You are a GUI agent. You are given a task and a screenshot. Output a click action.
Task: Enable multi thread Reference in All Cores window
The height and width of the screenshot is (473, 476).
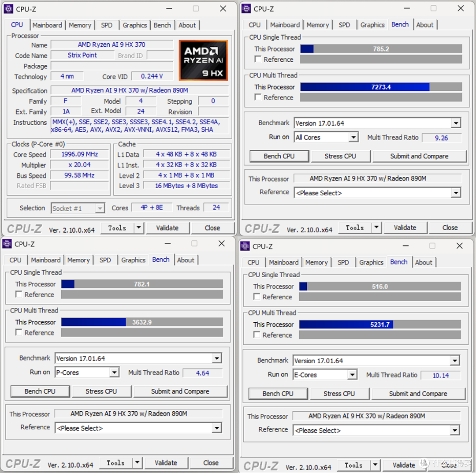coord(258,97)
